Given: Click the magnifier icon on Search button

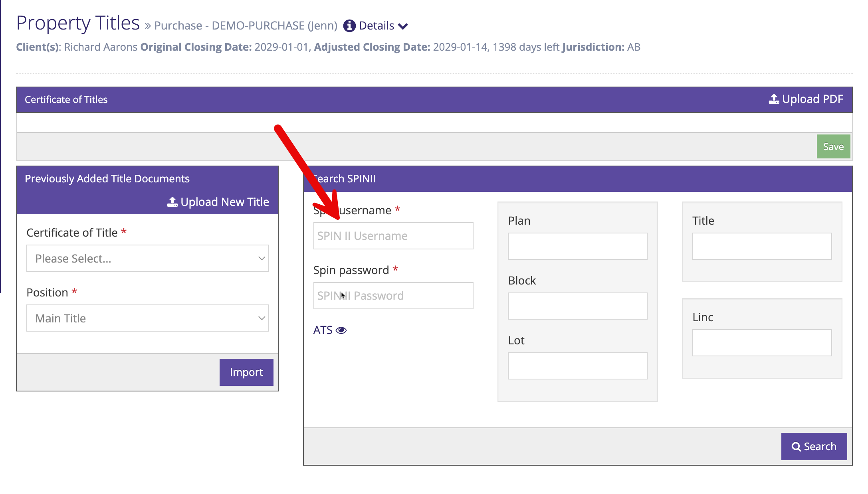Looking at the screenshot, I should tap(796, 447).
